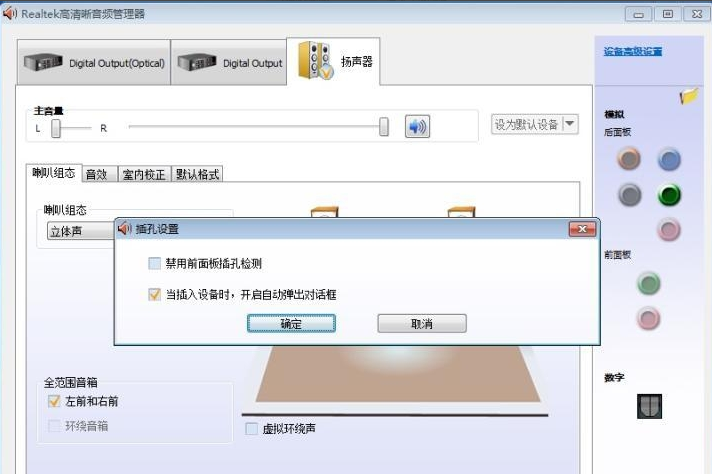Image resolution: width=712 pixels, height=474 pixels.
Task: Select the pink rear panel jack
Action: 669,229
